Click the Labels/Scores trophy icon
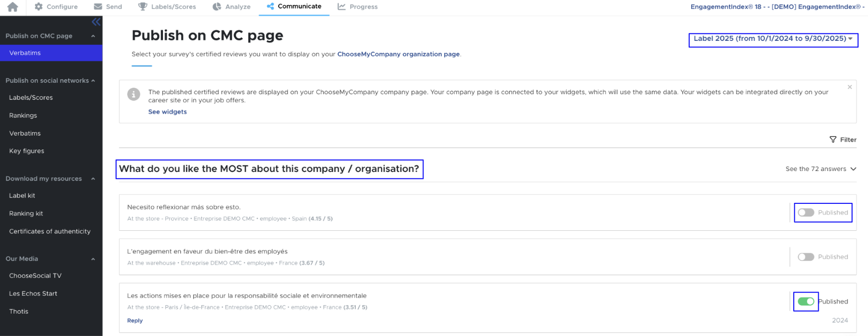Viewport: 868px width, 336px height. (x=143, y=7)
